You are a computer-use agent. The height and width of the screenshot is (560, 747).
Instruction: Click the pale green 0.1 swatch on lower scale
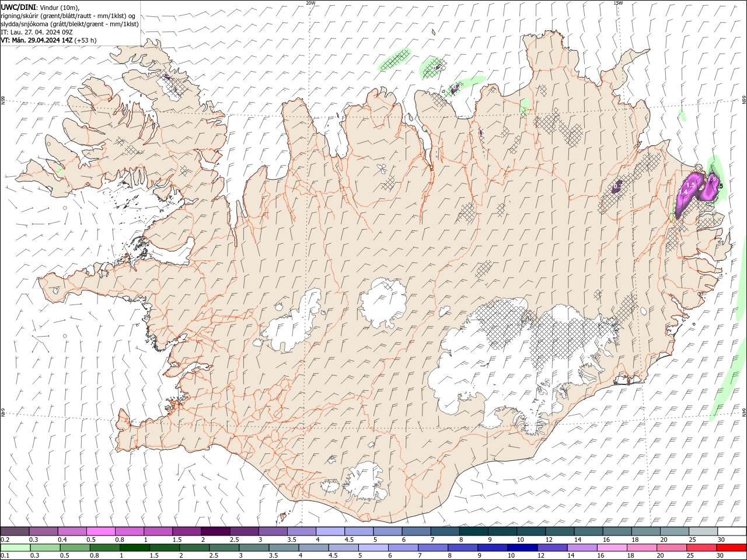pyautogui.click(x=15, y=548)
